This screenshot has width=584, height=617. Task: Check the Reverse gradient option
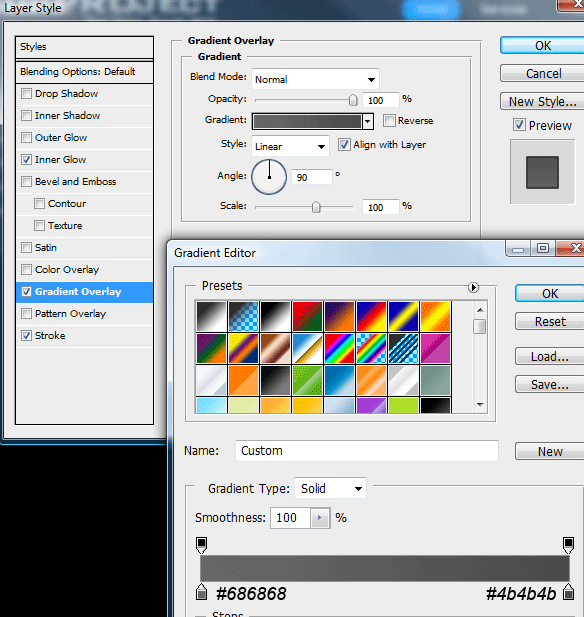389,120
